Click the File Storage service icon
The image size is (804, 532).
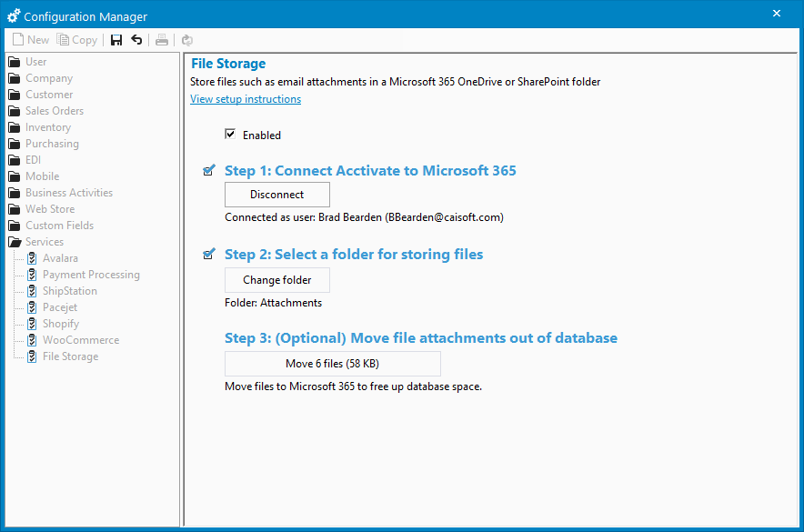point(30,356)
